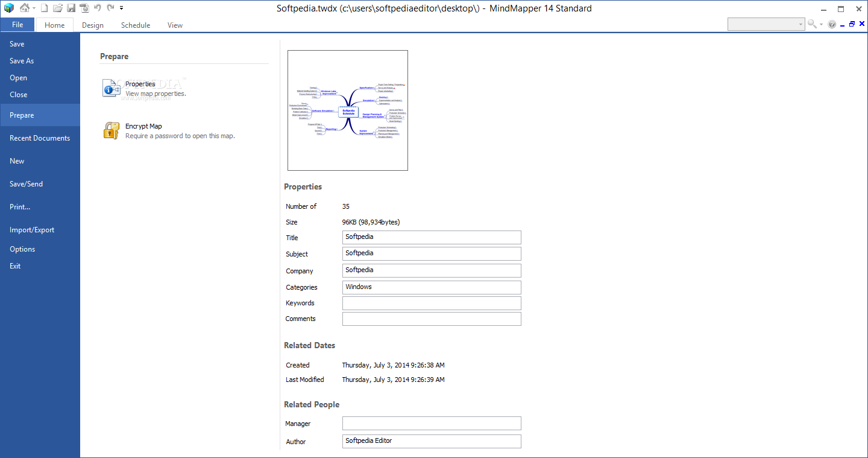Click the Created date value ending 9:26:38 AM
Image resolution: width=868 pixels, height=458 pixels.
point(393,365)
